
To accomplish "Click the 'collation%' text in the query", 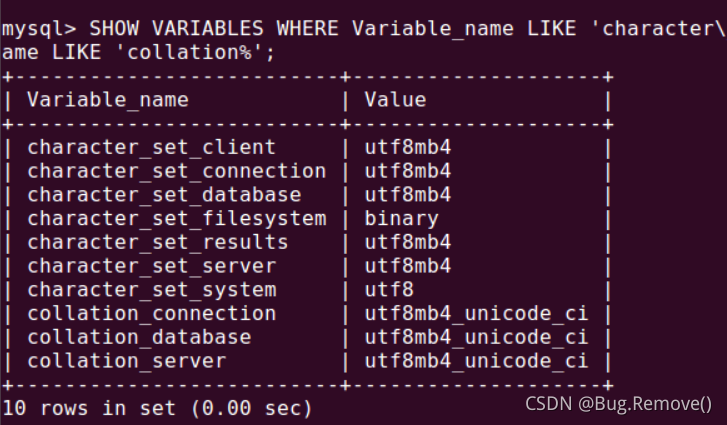I will click(189, 52).
